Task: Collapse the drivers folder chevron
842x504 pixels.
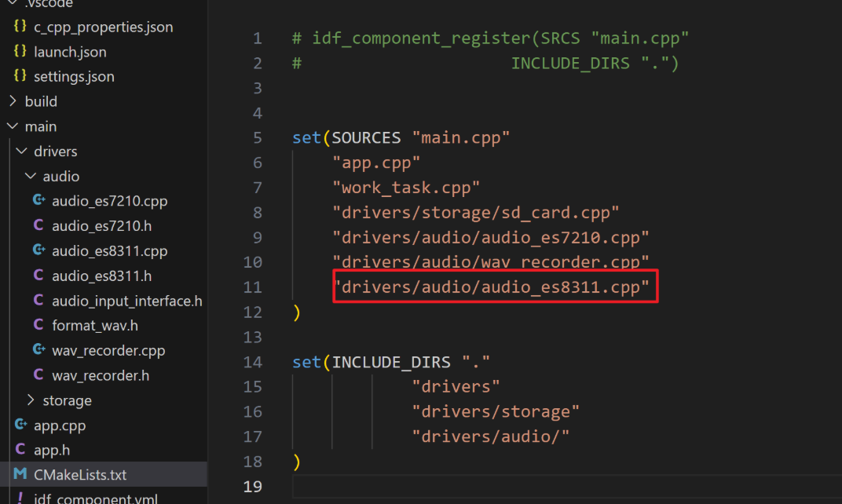Action: [22, 151]
